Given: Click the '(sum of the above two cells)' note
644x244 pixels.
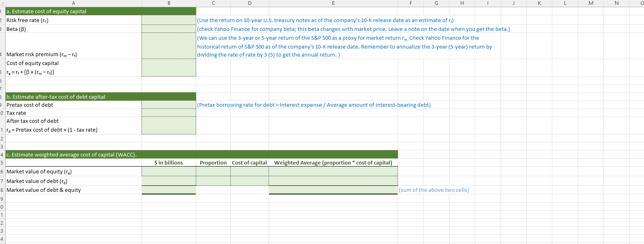Looking at the screenshot, I should 434,190.
